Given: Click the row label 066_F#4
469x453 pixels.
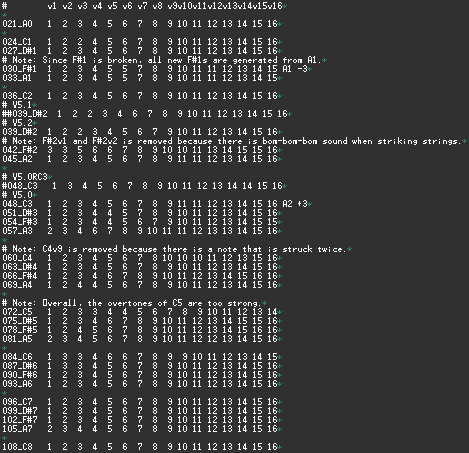Looking at the screenshot, I should pyautogui.click(x=20, y=276).
